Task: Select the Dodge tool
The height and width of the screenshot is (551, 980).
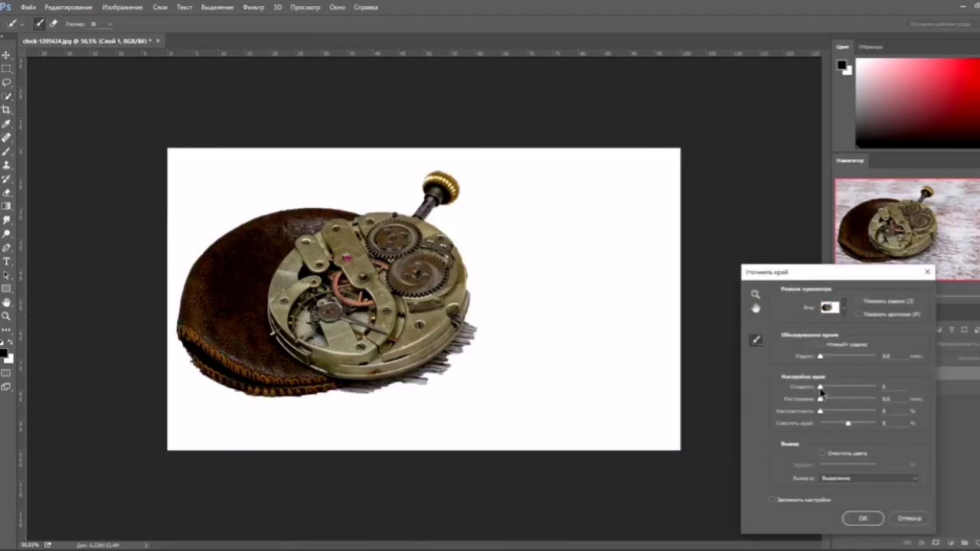Action: (x=6, y=234)
